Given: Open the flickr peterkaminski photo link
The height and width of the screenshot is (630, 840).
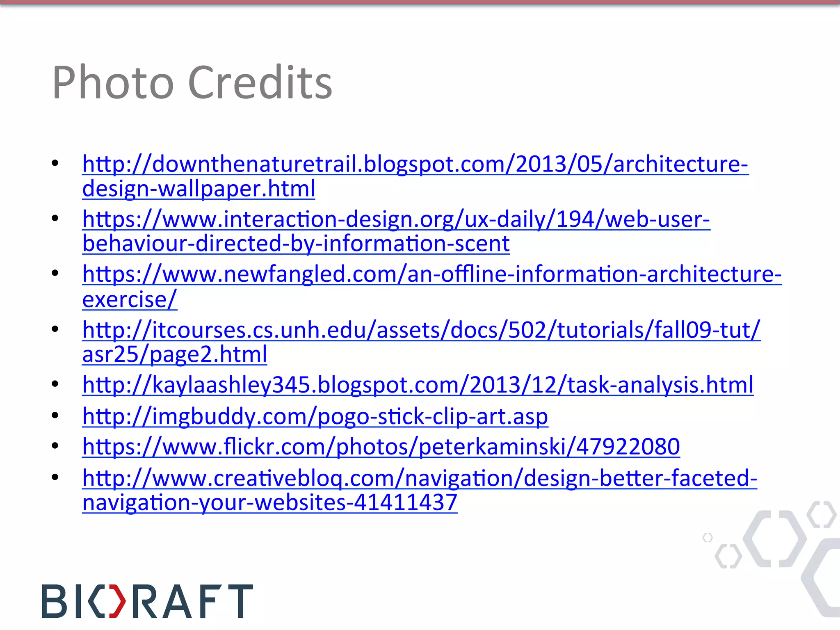Looking at the screenshot, I should click(381, 446).
